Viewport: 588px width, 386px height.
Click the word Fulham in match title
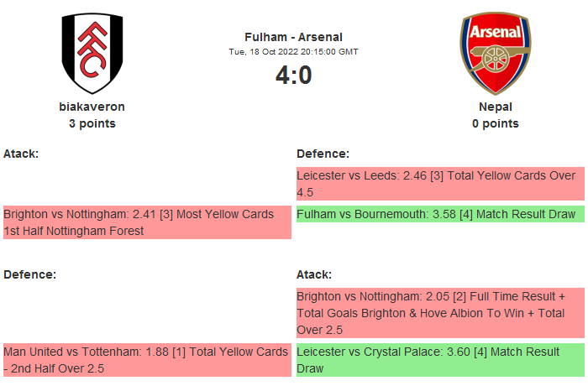coord(263,37)
